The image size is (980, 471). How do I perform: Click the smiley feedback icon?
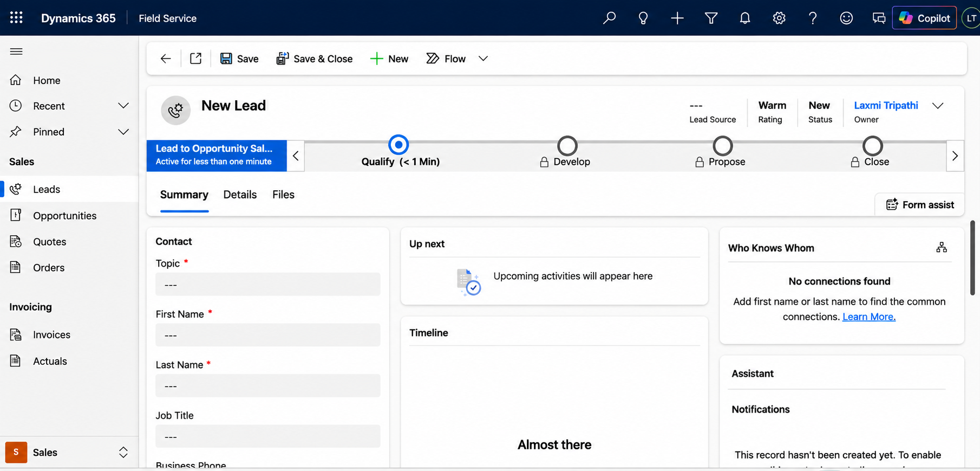(x=846, y=18)
